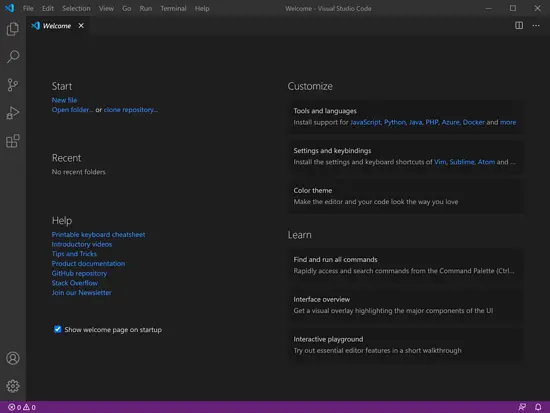This screenshot has height=413, width=550.
Task: Uncheck Show welcome page on startup
Action: [57, 329]
